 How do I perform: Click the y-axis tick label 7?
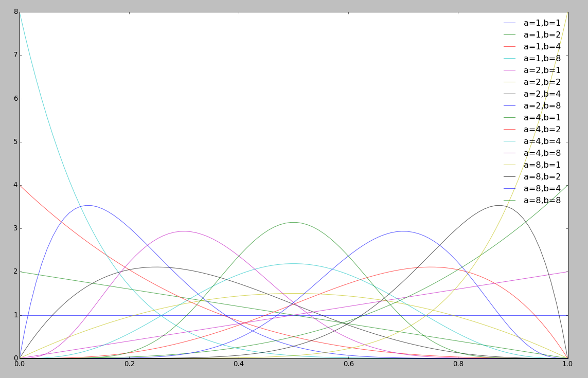coord(16,55)
